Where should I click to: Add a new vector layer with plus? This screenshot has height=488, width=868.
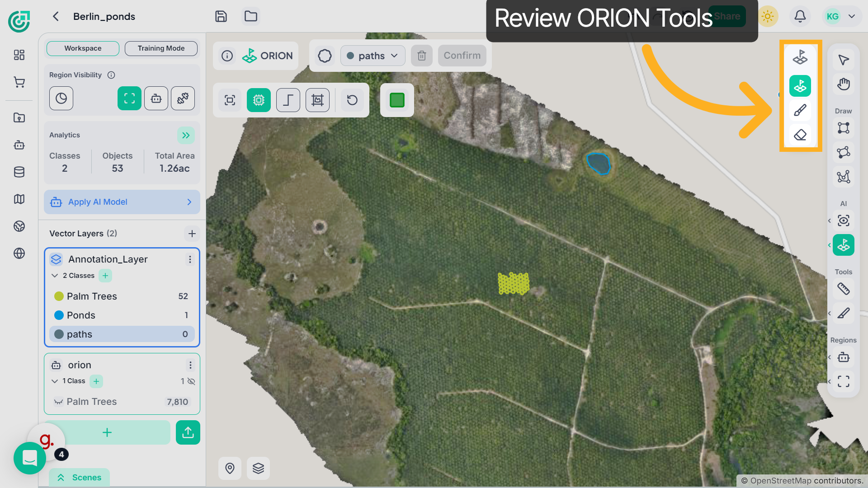pyautogui.click(x=192, y=234)
